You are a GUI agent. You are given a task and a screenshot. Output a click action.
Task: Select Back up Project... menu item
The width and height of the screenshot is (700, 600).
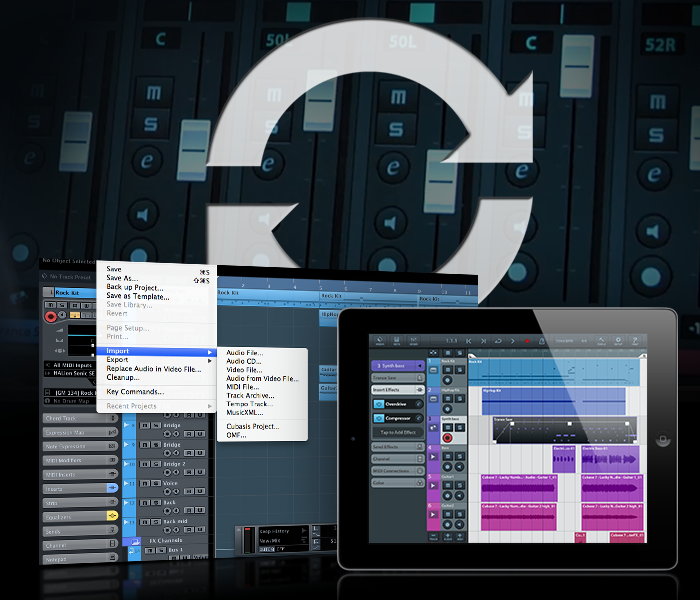[x=134, y=287]
